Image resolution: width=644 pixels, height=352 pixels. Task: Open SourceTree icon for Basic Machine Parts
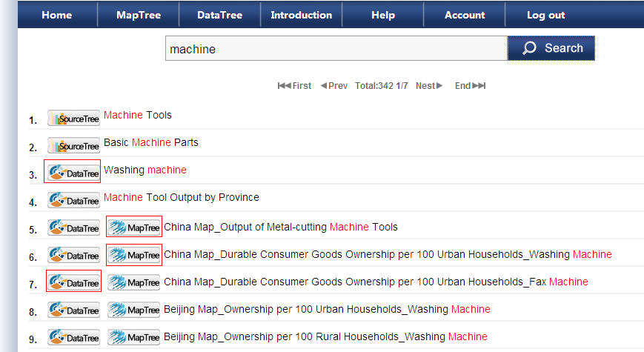[x=73, y=146]
